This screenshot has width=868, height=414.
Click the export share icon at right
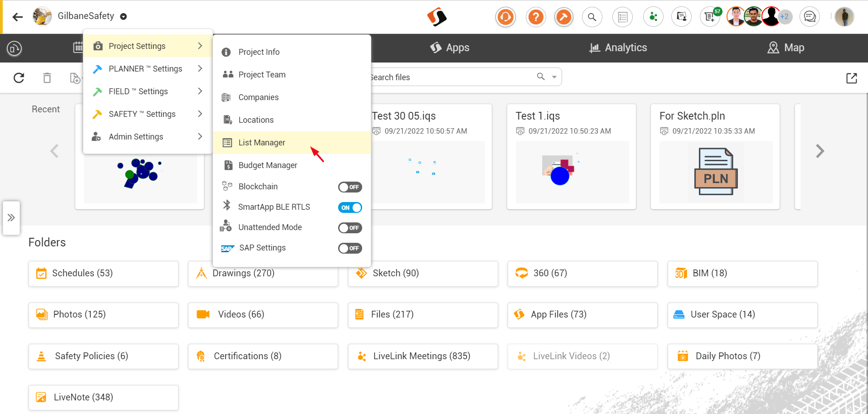tap(852, 78)
